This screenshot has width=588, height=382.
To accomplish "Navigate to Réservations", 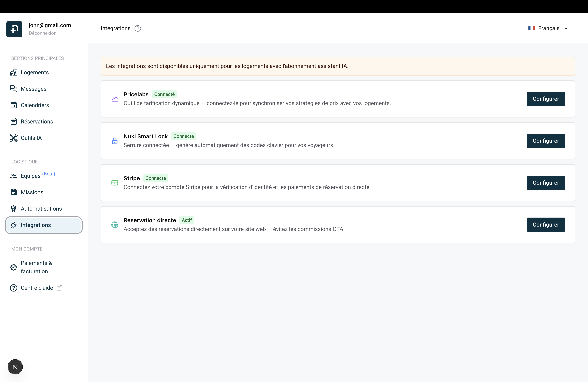I will pyautogui.click(x=44, y=121).
